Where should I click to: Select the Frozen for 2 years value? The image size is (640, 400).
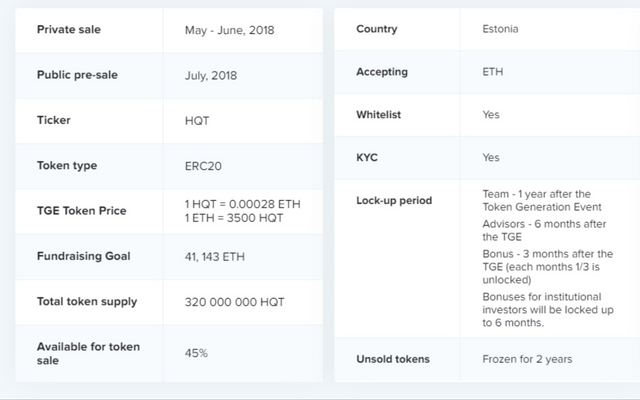tap(528, 358)
